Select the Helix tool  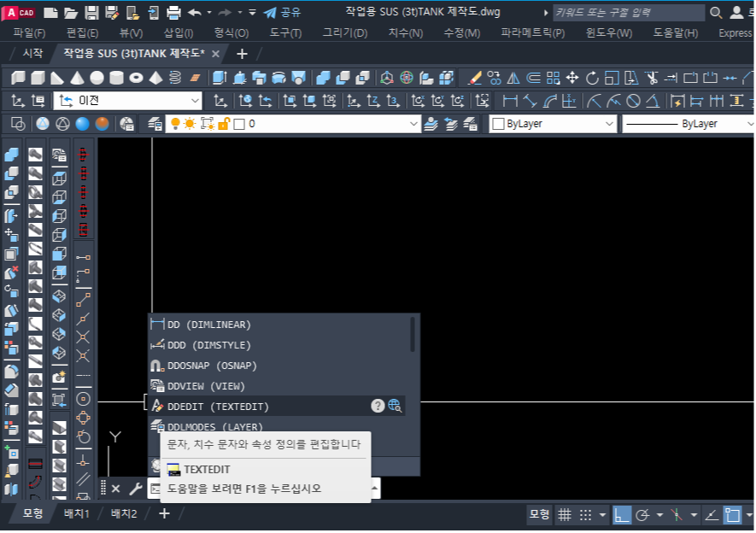pyautogui.click(x=175, y=78)
